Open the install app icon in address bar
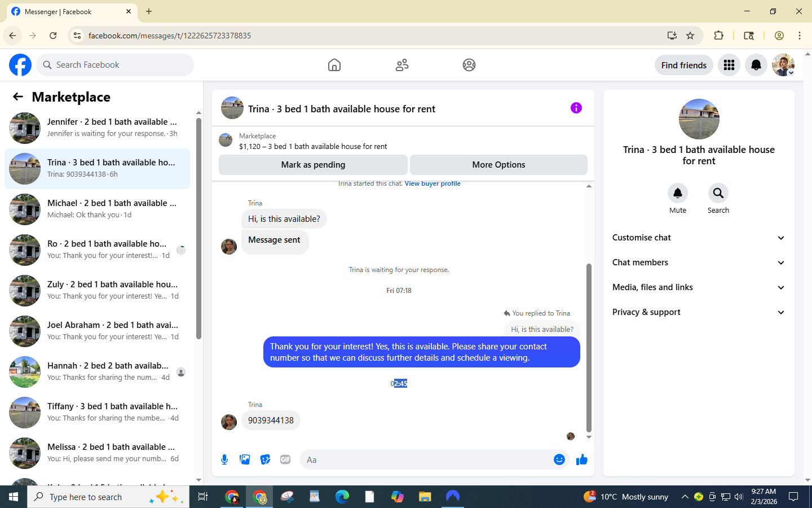The height and width of the screenshot is (508, 812). [x=672, y=36]
